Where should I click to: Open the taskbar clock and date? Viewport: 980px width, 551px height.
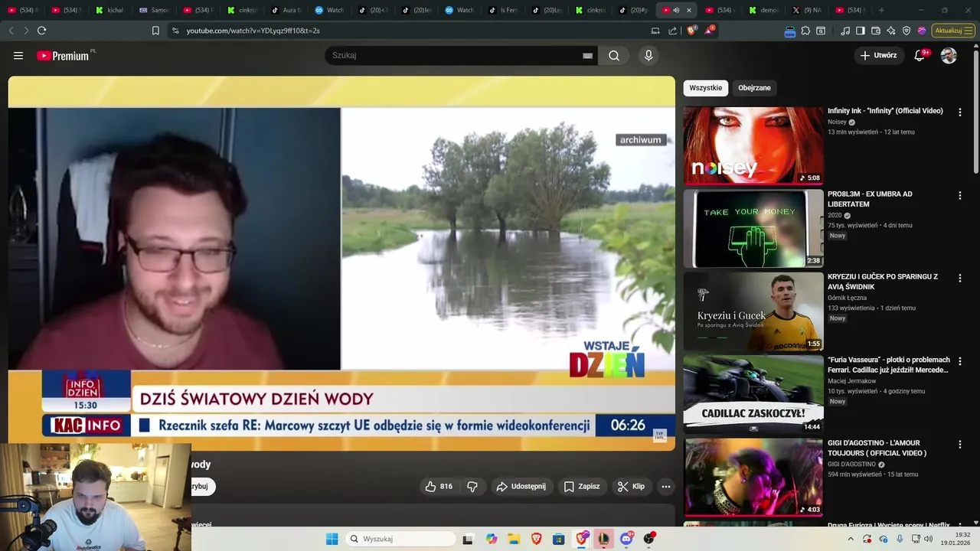(955, 539)
